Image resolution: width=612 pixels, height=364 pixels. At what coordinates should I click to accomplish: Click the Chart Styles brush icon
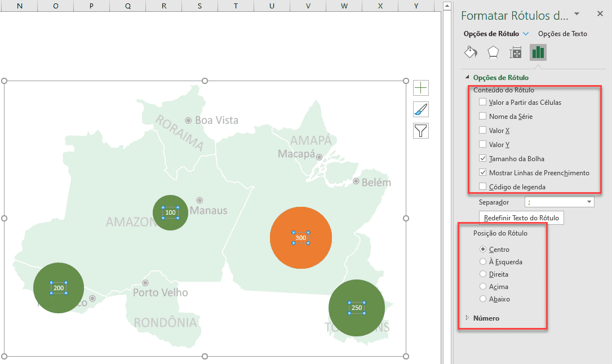420,109
